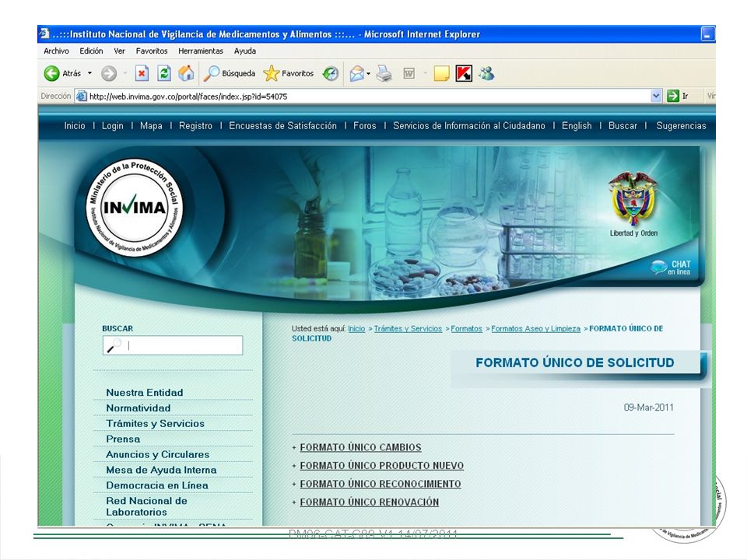The width and height of the screenshot is (747, 560).
Task: Click the Ir go button
Action: tap(678, 96)
